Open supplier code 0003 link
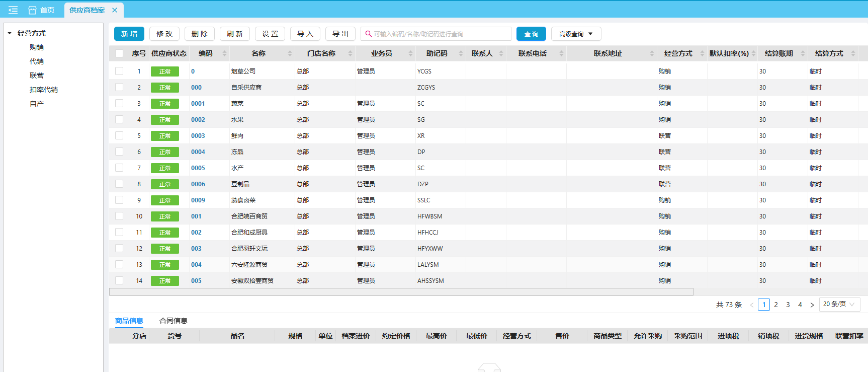This screenshot has width=868, height=372. pyautogui.click(x=198, y=136)
